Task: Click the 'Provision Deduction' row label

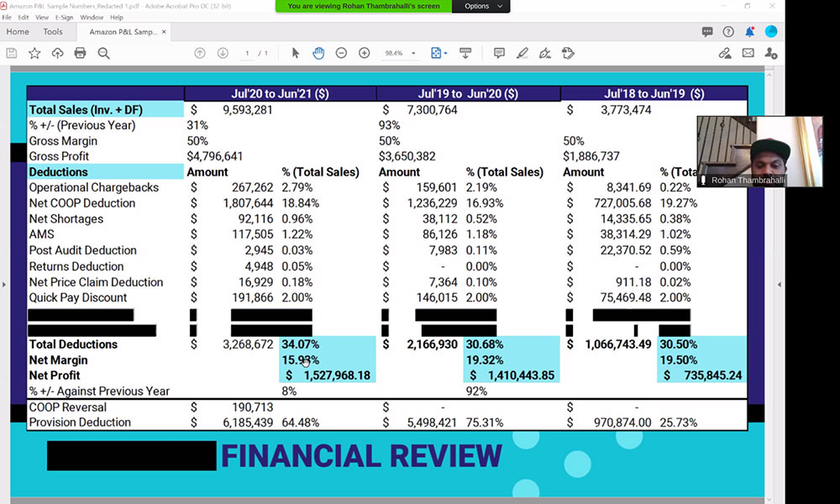Action: click(x=80, y=422)
